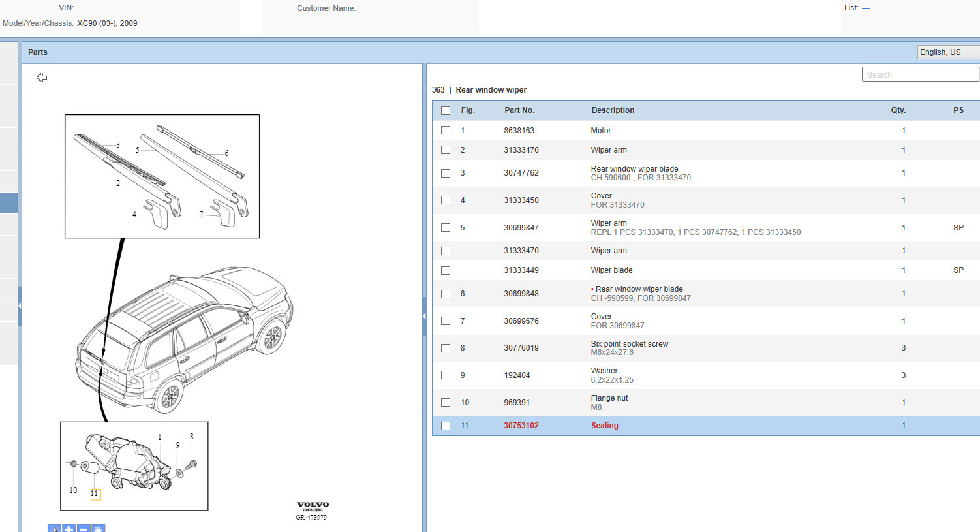The width and height of the screenshot is (980, 532).
Task: Click callout number 10 in motor diagram
Action: [73, 490]
